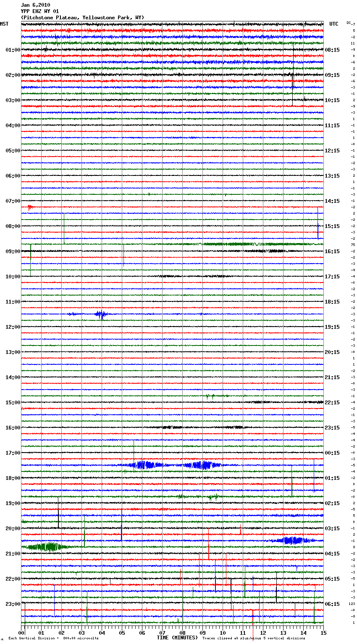Select the 01:00 MST time label
357x644 pixels.
click(13, 50)
